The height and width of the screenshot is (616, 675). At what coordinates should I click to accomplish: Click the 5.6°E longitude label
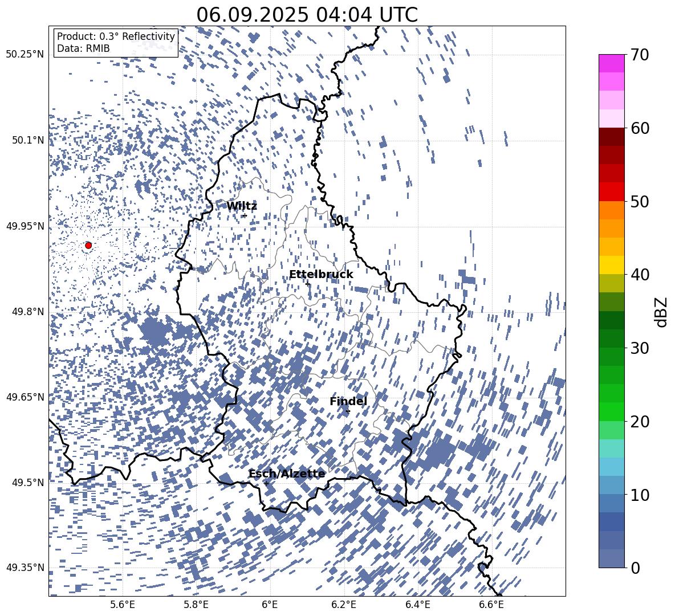coord(122,605)
